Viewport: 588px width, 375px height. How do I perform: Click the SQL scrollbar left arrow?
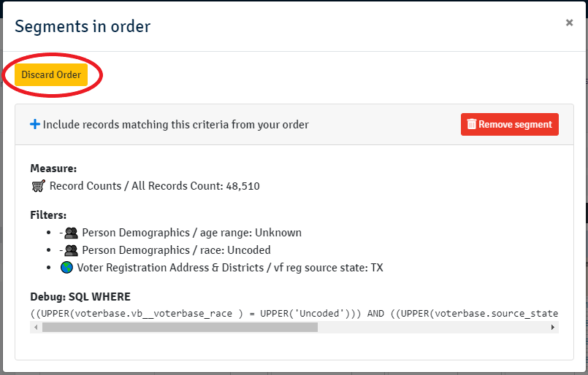coord(36,327)
